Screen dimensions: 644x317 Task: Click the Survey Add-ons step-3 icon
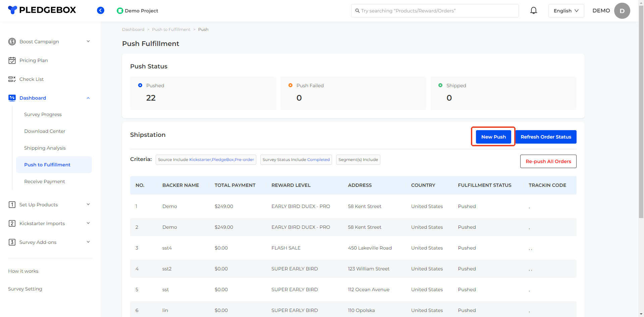(x=12, y=242)
